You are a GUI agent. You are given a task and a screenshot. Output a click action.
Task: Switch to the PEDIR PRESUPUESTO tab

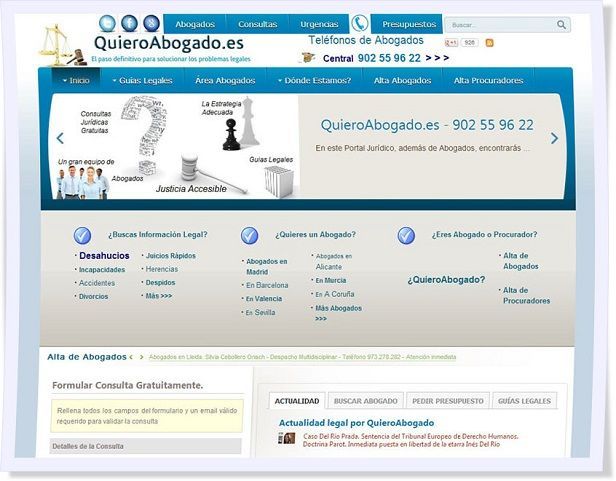point(448,401)
